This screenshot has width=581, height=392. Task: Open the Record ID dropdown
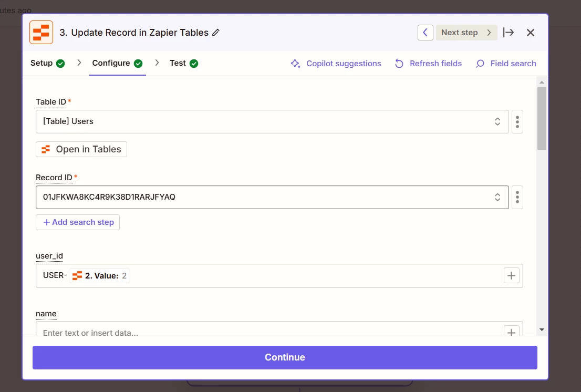[272, 197]
